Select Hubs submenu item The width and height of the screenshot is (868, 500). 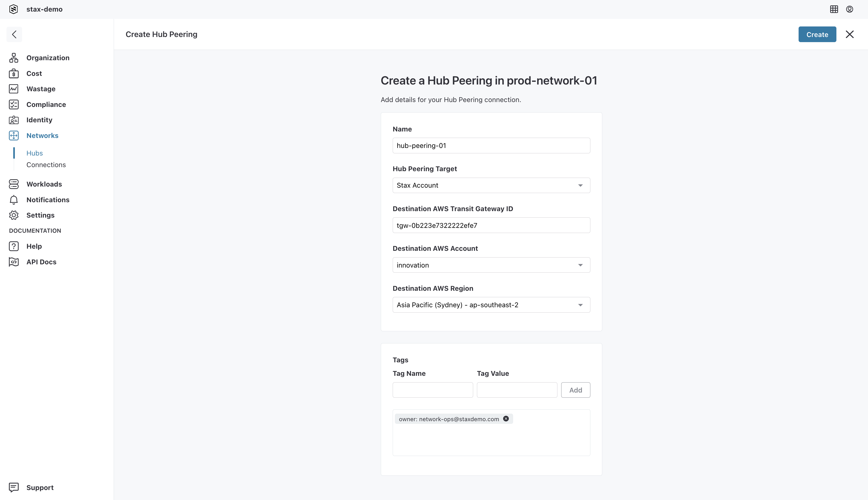[35, 153]
